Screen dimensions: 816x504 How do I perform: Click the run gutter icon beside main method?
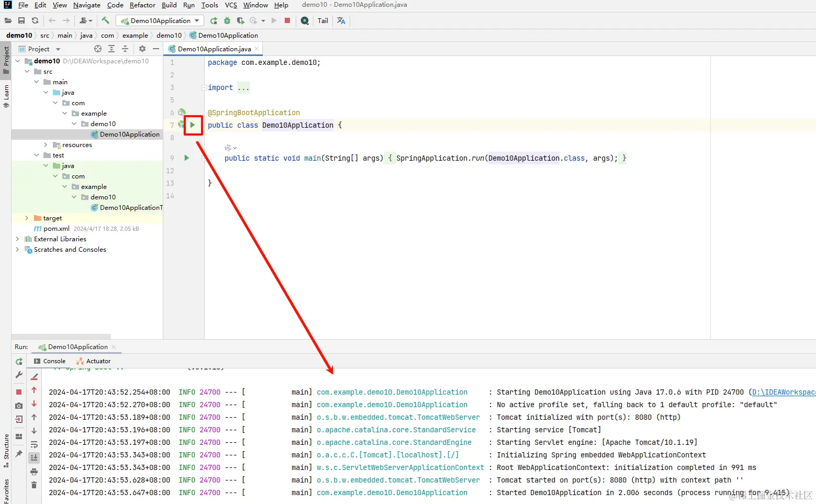point(187,158)
